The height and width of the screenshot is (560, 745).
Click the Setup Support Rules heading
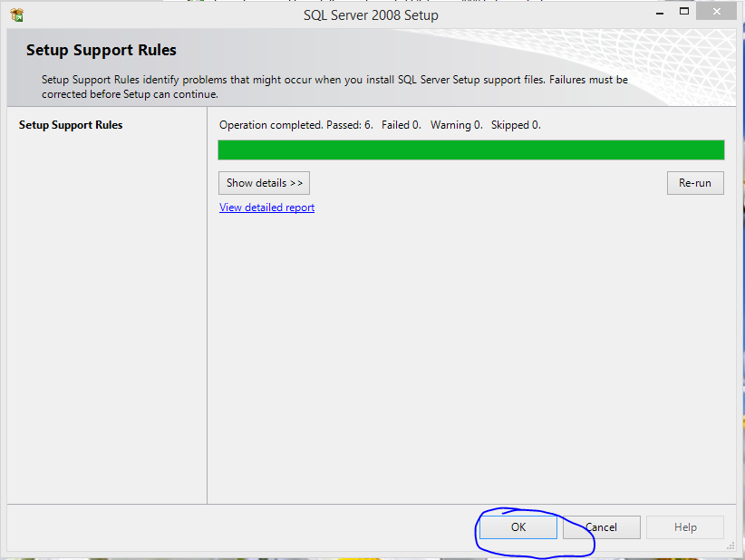(102, 50)
